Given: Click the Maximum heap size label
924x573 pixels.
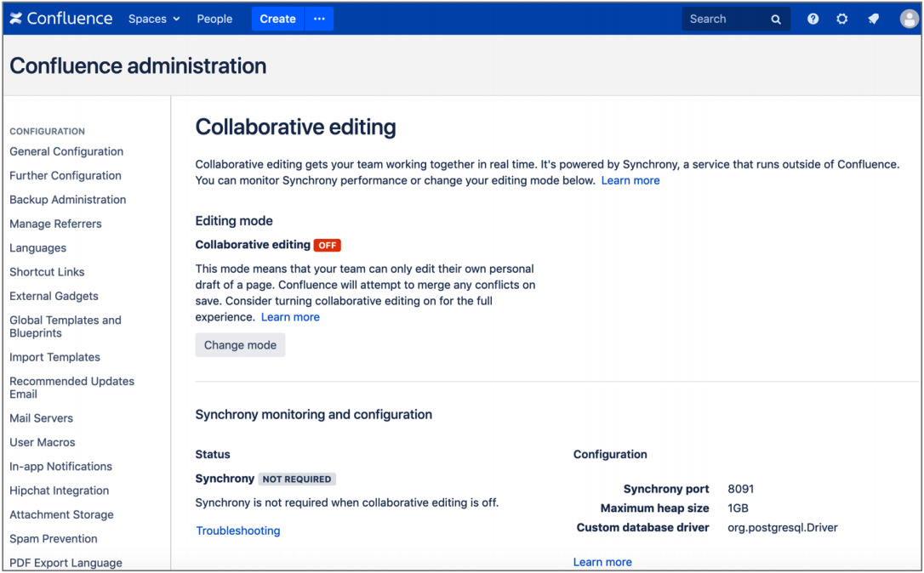Looking at the screenshot, I should pos(654,508).
